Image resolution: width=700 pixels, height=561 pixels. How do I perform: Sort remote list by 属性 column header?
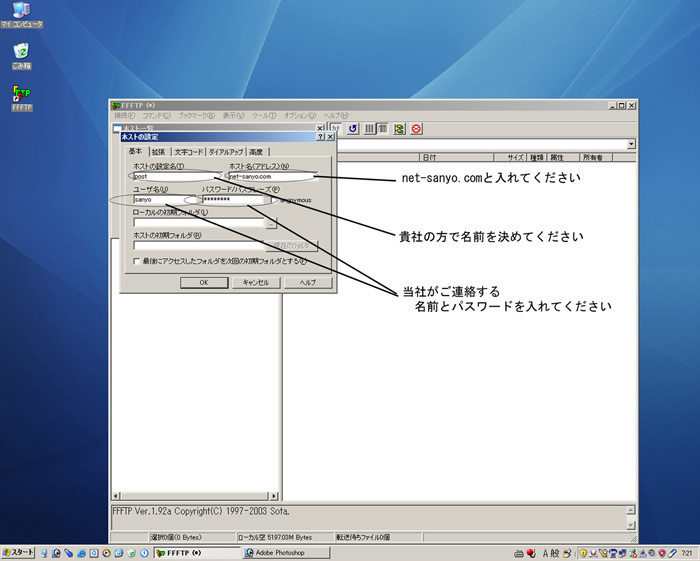[x=563, y=158]
